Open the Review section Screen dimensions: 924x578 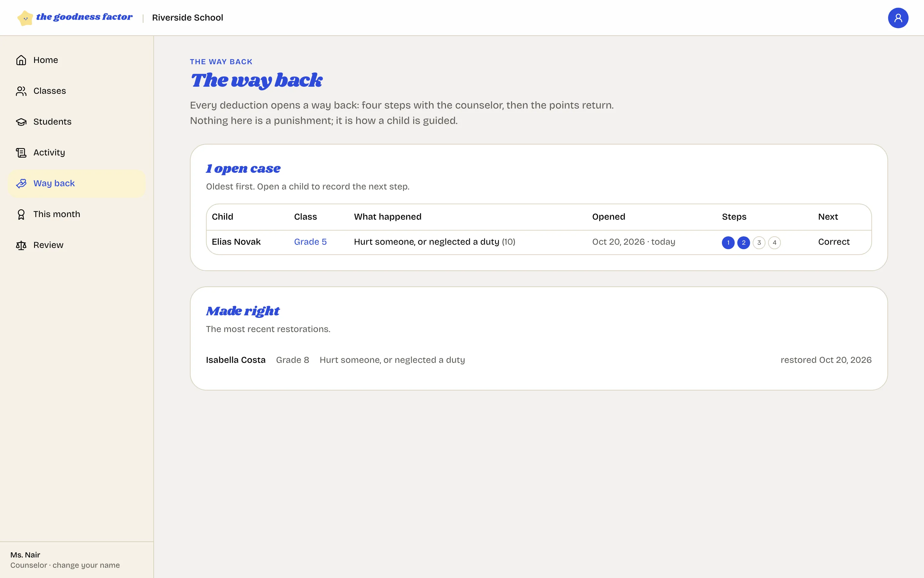77,245
